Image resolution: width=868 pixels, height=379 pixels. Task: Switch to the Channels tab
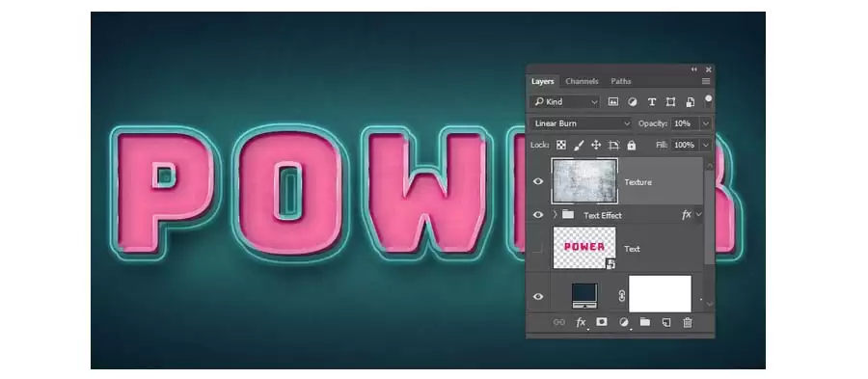tap(582, 81)
